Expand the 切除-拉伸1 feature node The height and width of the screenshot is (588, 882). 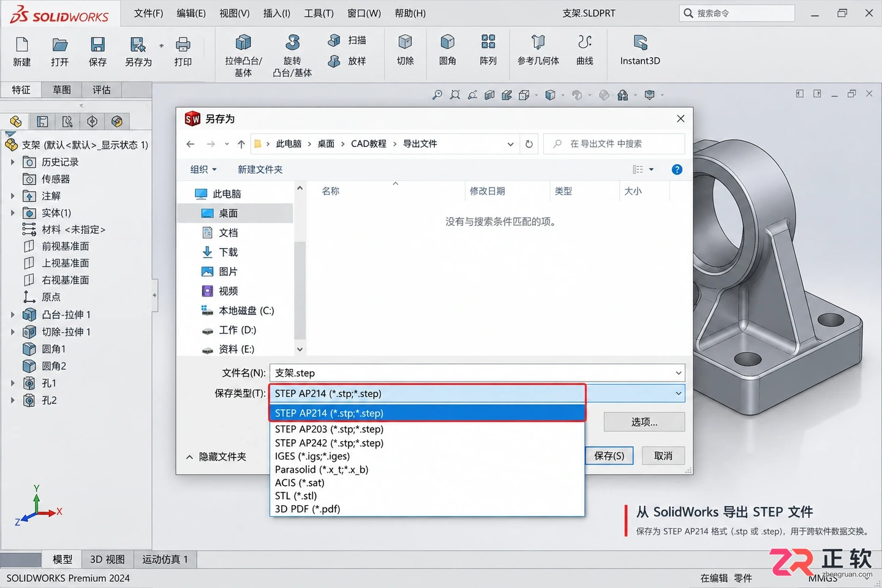click(x=13, y=332)
